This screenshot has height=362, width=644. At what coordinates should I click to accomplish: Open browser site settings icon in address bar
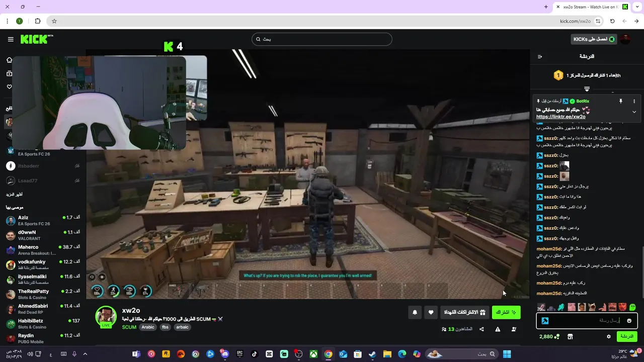598,21
